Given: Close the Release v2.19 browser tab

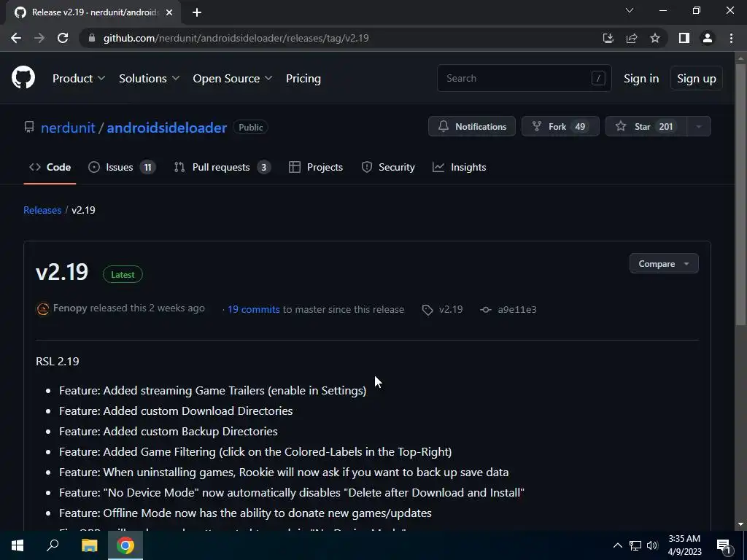Looking at the screenshot, I should coord(169,12).
